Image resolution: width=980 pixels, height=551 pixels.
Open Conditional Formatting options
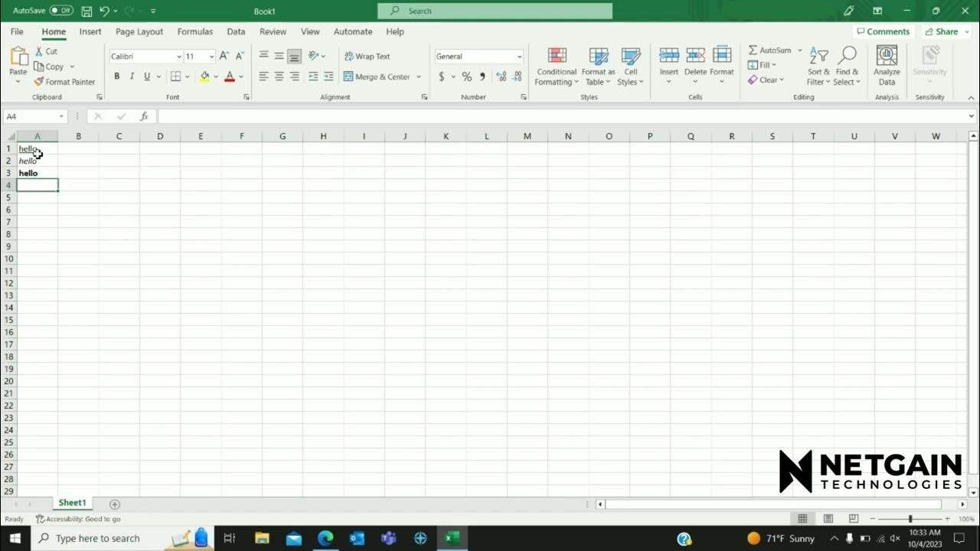(557, 67)
